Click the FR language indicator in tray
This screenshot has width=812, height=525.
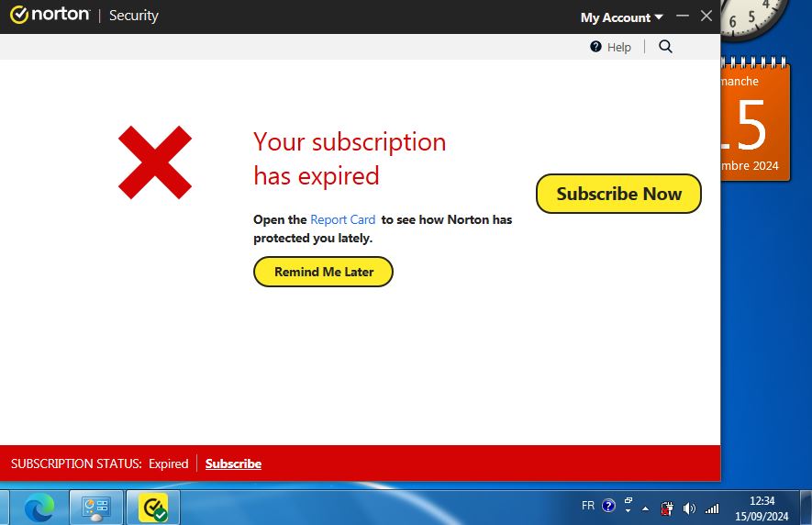coord(588,506)
